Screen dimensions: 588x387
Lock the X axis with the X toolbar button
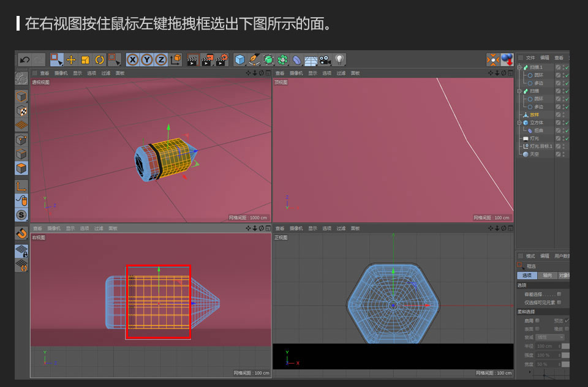132,59
